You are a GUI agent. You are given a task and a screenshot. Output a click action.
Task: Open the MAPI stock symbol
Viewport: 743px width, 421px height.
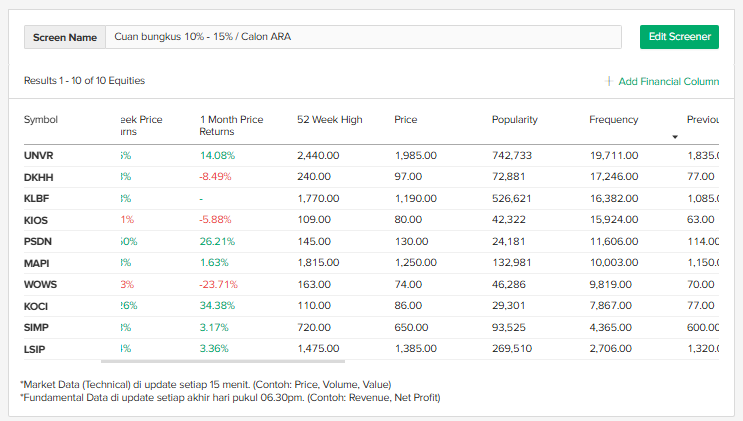tap(37, 263)
